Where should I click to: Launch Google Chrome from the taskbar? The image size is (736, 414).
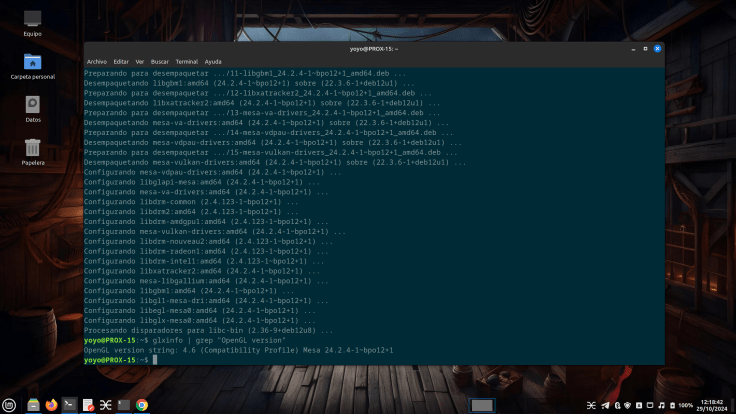click(142, 405)
